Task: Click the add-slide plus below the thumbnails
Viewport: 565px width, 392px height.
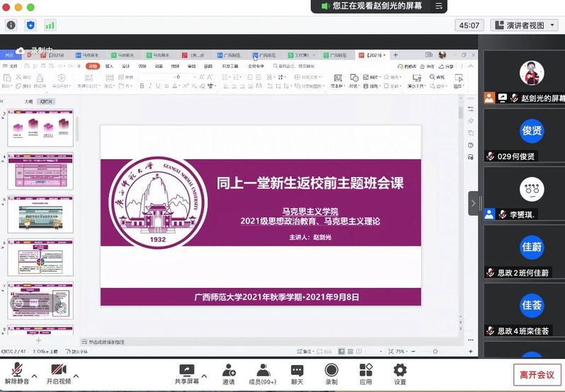Action: pos(38,340)
